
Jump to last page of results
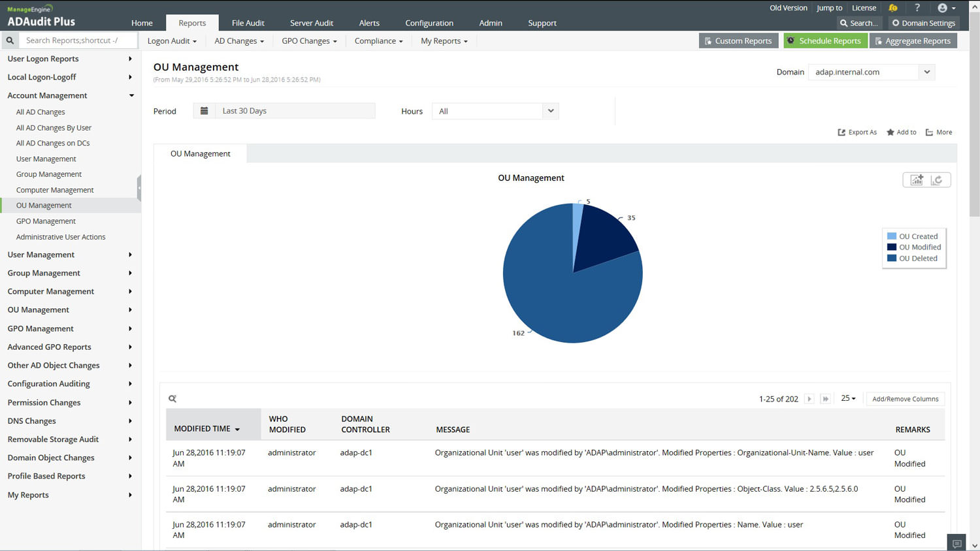[825, 399]
